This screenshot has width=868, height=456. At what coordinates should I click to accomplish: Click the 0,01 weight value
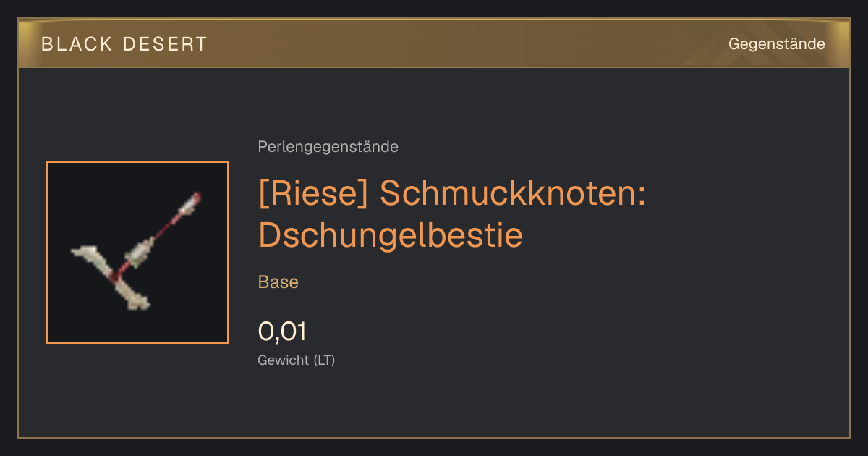(282, 332)
